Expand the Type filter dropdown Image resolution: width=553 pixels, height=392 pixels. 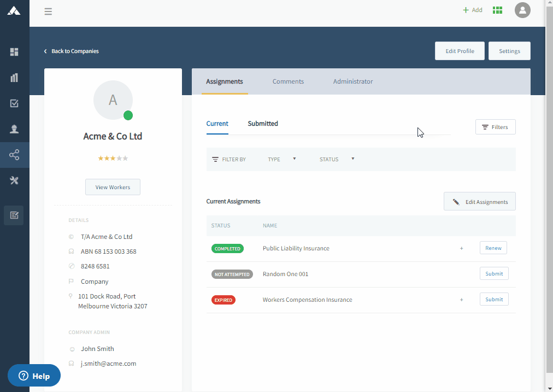[282, 159]
